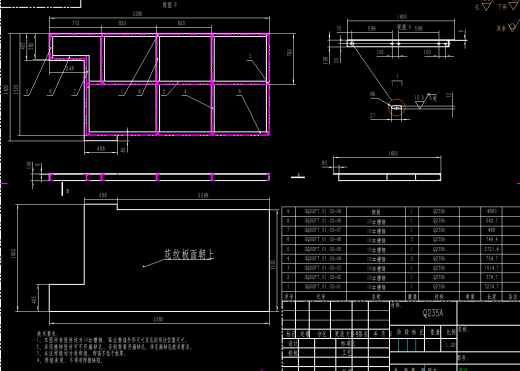
Task: Select the 材料 header cell of the parts table
Action: click(439, 296)
